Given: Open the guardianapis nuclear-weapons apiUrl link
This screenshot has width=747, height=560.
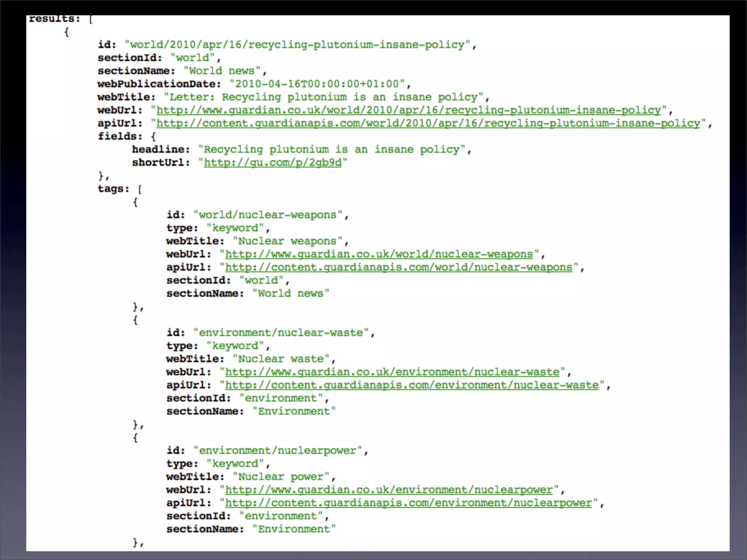Looking at the screenshot, I should point(398,267).
